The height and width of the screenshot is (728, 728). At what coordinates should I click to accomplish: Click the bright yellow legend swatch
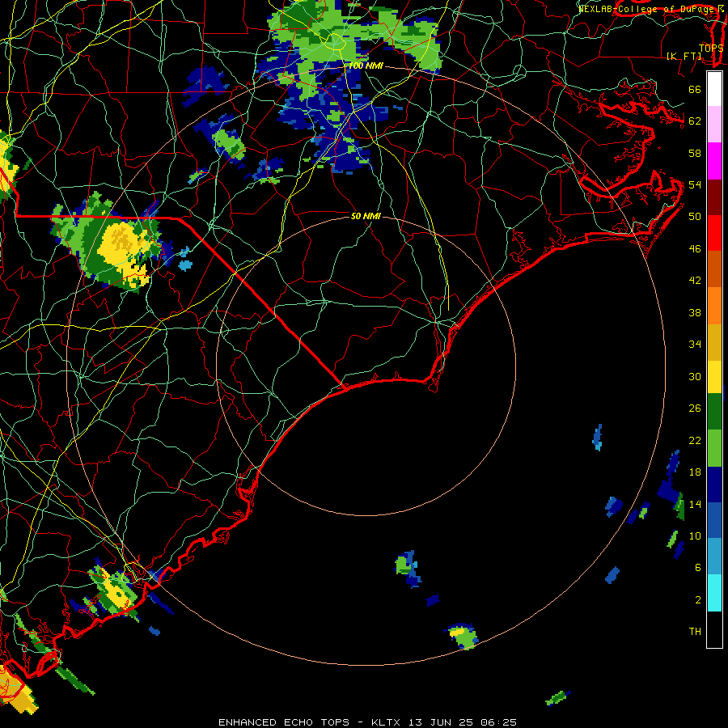[714, 376]
